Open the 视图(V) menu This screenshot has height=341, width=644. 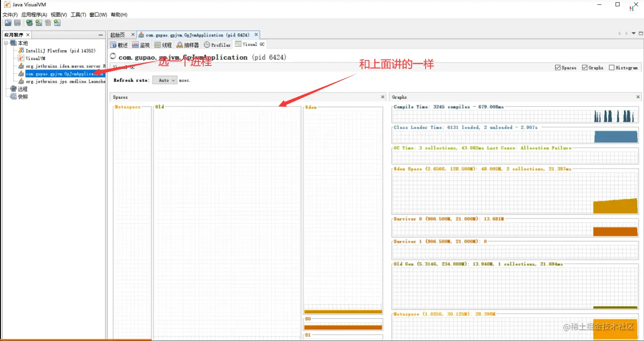tap(59, 15)
